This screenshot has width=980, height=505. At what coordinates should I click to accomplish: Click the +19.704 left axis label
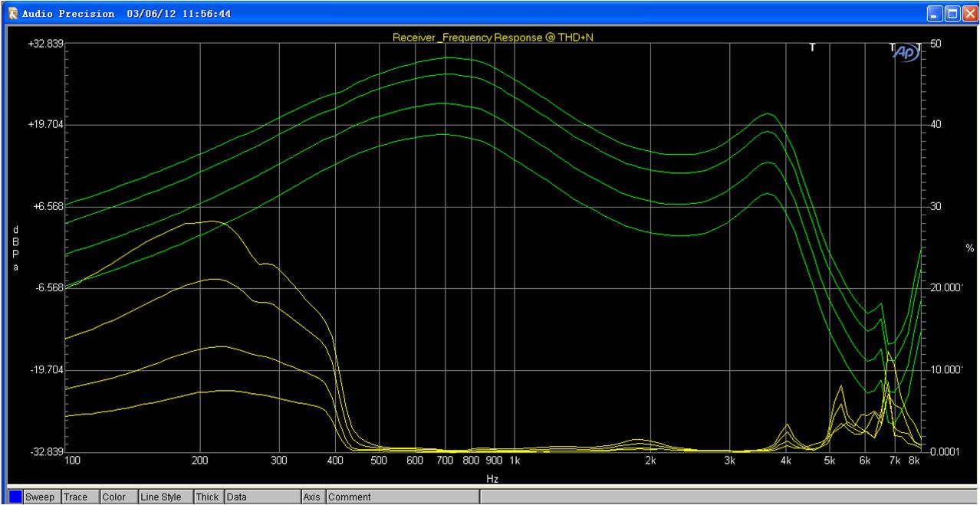(45, 125)
